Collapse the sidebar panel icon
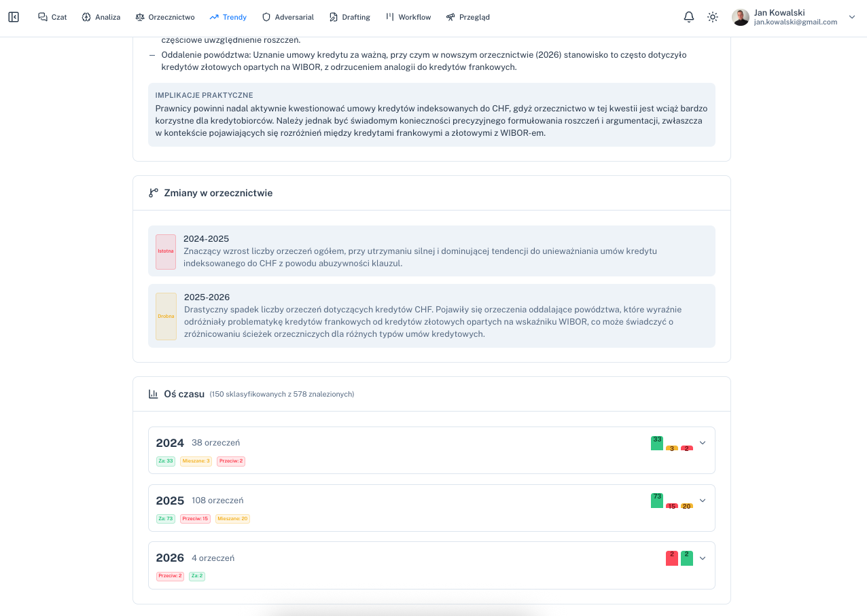This screenshot has height=616, width=867. coord(14,17)
